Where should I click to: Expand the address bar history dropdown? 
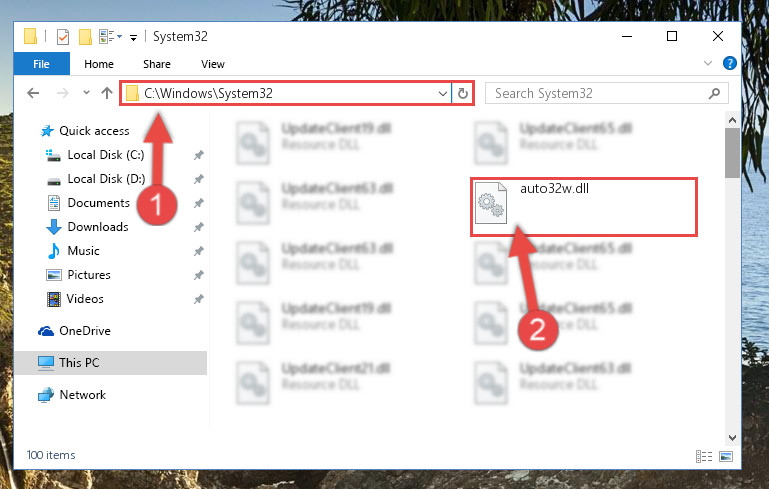442,93
